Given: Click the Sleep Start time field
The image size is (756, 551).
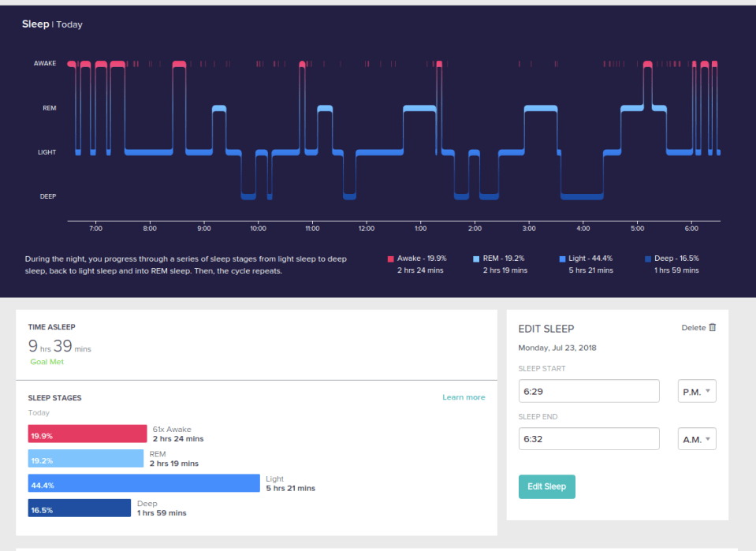Looking at the screenshot, I should 589,391.
